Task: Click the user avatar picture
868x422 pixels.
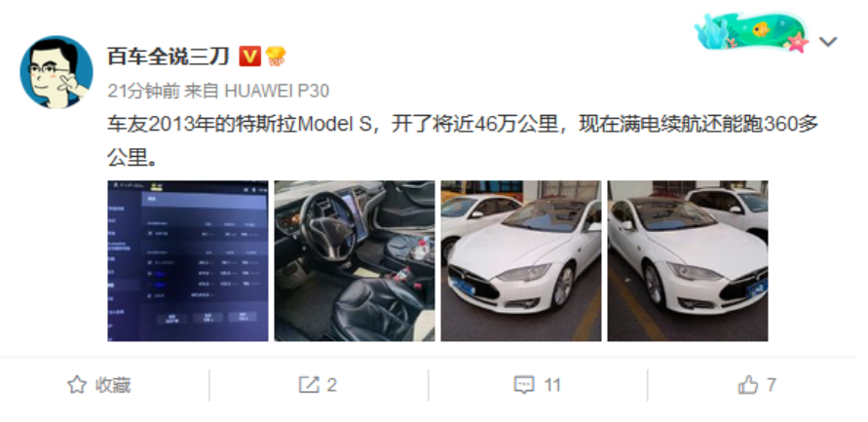Action: pyautogui.click(x=56, y=72)
